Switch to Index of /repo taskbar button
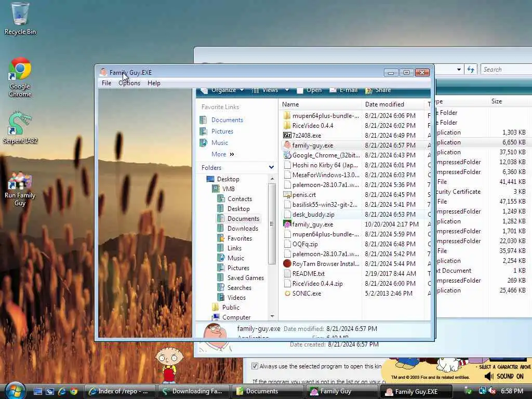 [119, 391]
